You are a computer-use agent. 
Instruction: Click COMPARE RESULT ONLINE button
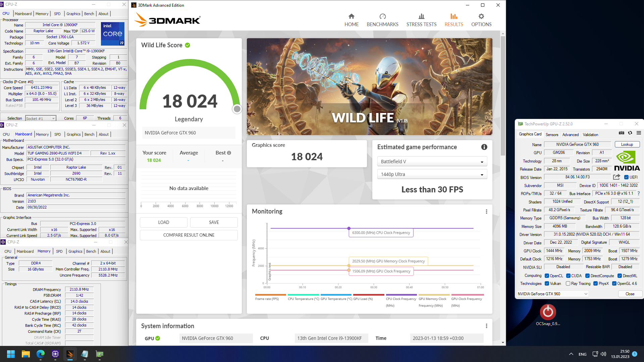coord(189,235)
